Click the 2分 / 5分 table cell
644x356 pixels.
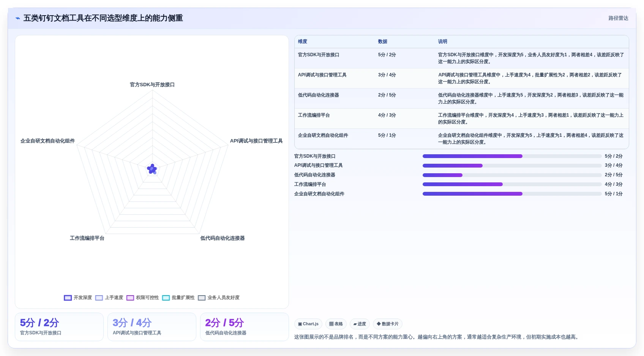click(x=387, y=95)
